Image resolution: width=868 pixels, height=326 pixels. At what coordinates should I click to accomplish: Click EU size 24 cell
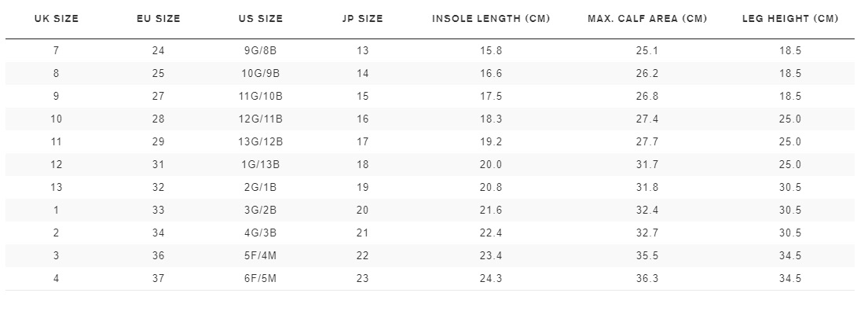click(159, 51)
